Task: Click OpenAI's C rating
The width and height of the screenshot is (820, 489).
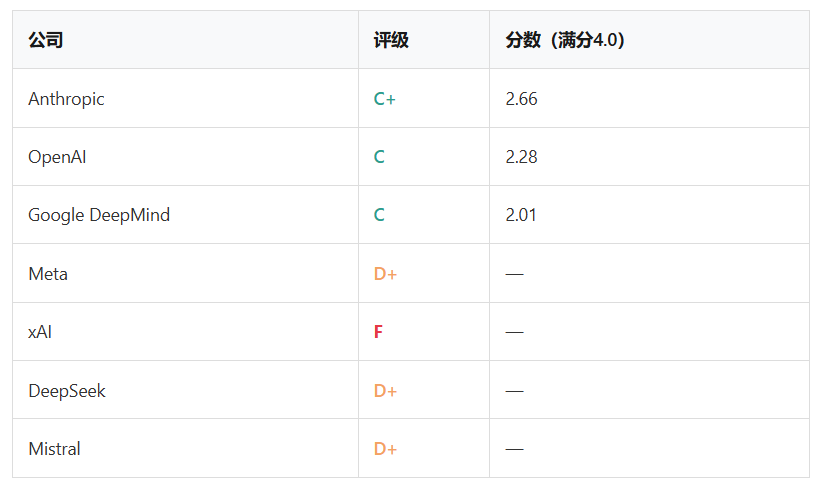Action: point(379,157)
